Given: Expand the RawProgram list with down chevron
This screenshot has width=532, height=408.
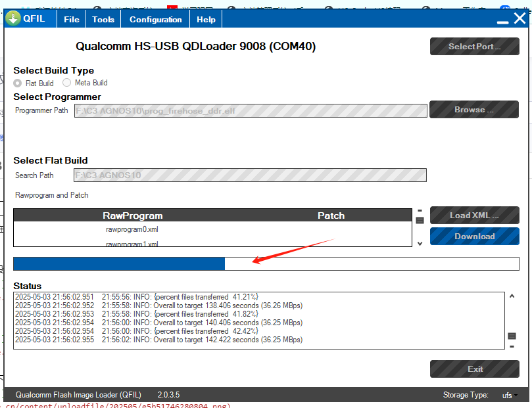Looking at the screenshot, I should click(420, 244).
